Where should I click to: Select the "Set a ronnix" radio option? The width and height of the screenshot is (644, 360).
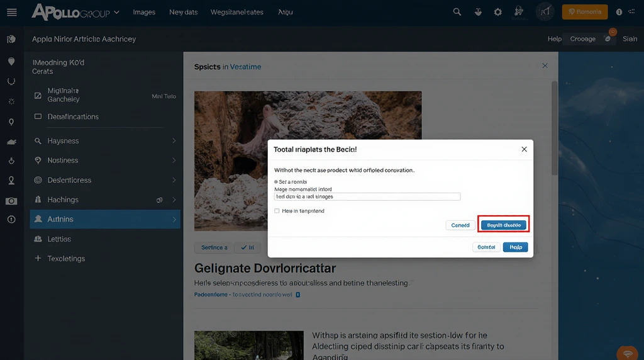[276, 182]
